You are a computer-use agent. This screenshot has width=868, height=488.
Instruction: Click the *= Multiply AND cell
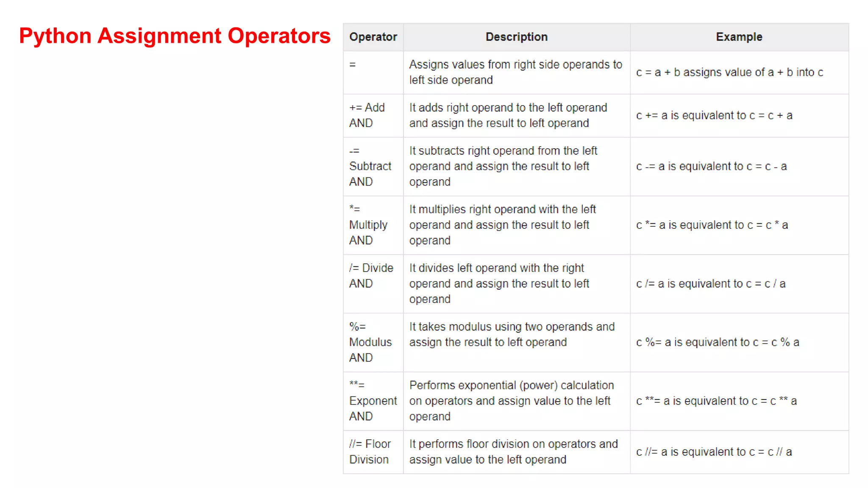[373, 225]
